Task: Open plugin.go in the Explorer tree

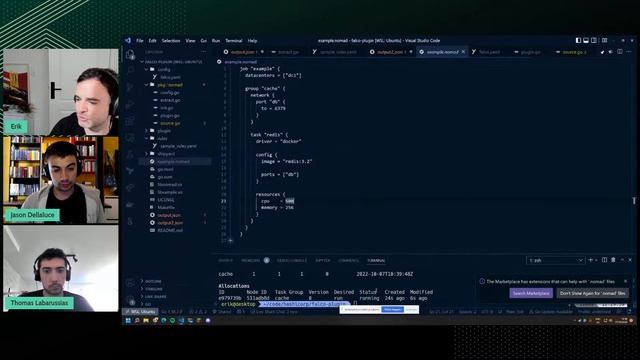Action: [x=169, y=116]
